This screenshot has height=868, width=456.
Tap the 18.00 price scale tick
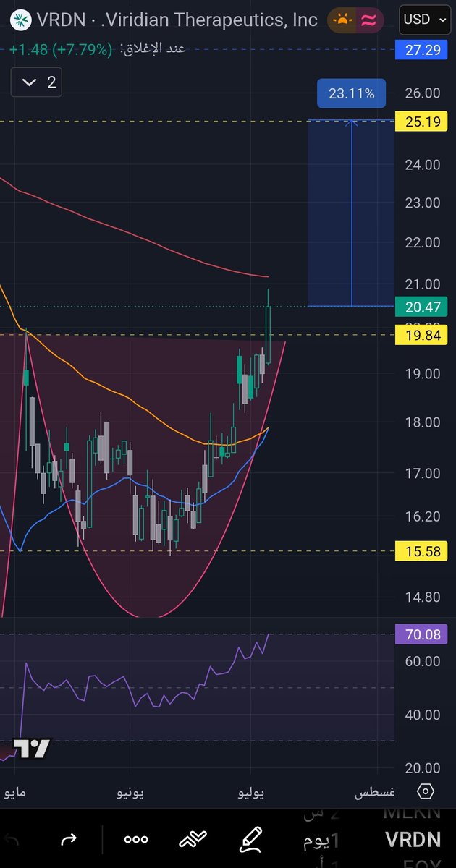[423, 422]
